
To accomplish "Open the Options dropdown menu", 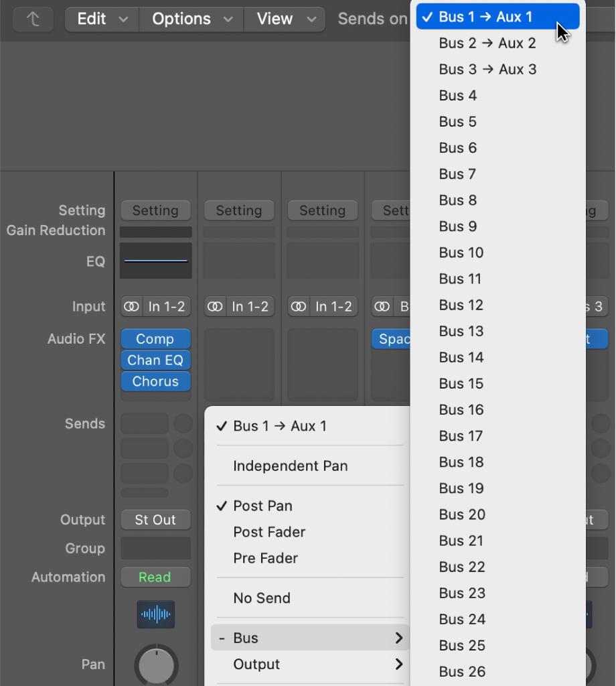I will pyautogui.click(x=191, y=19).
